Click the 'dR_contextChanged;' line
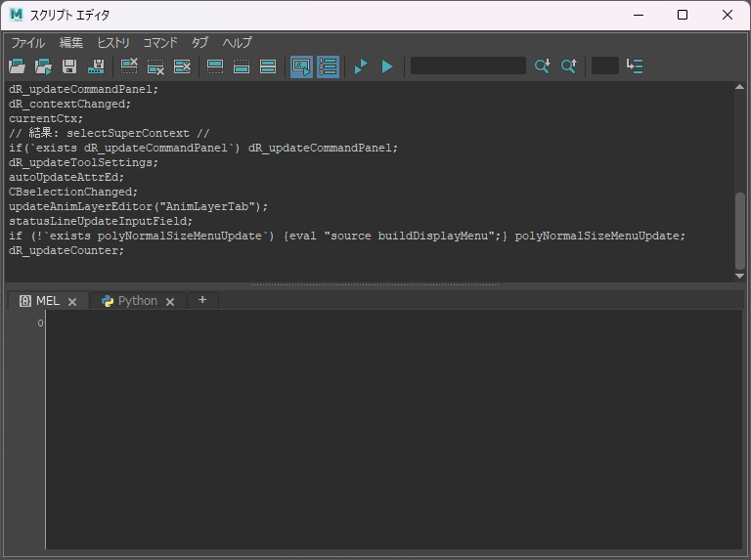The width and height of the screenshot is (751, 560). (69, 104)
